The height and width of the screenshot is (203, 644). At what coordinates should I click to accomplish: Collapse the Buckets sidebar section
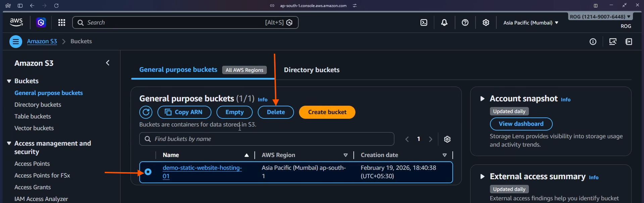[x=9, y=81]
